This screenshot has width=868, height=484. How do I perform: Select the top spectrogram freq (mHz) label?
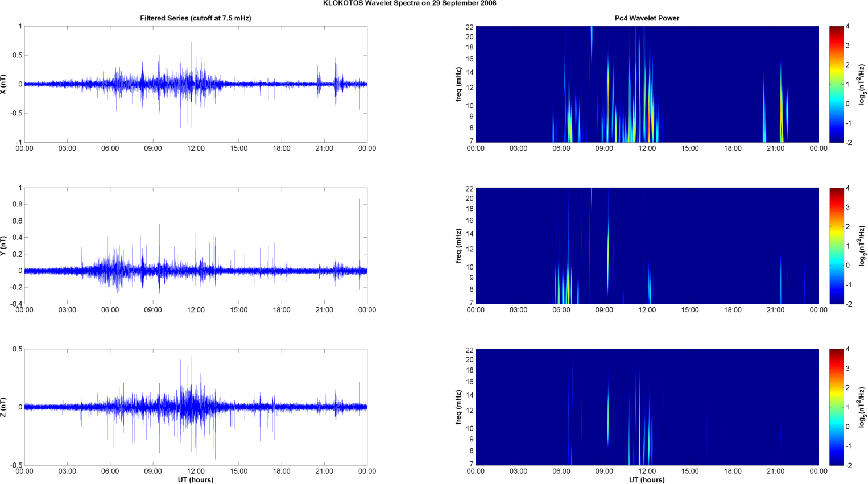coord(458,84)
